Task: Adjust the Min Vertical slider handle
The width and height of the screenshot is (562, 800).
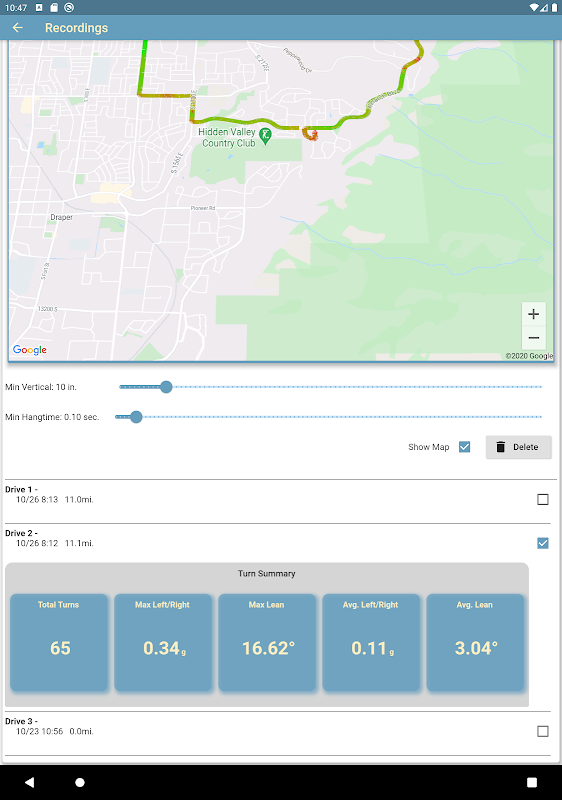Action: 166,387
